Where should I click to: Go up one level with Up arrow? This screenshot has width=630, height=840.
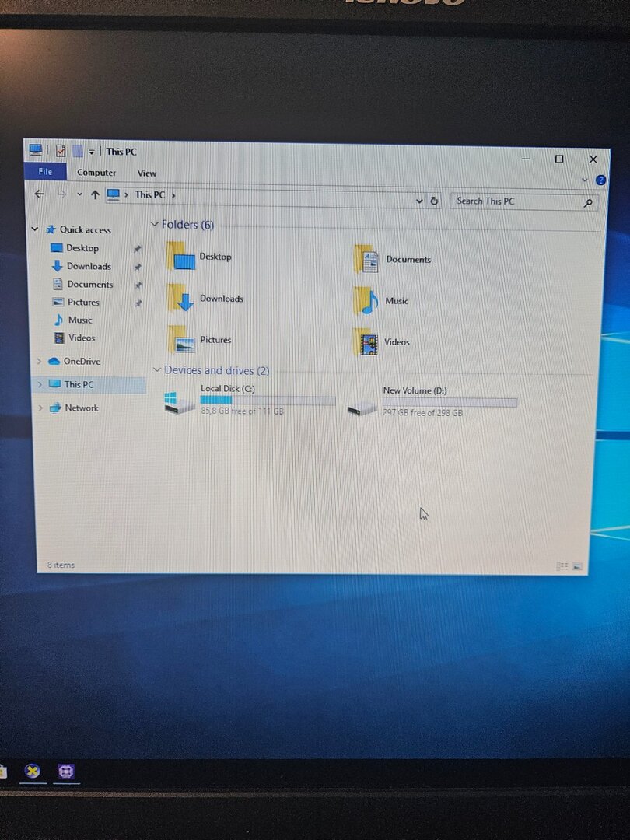[x=95, y=194]
